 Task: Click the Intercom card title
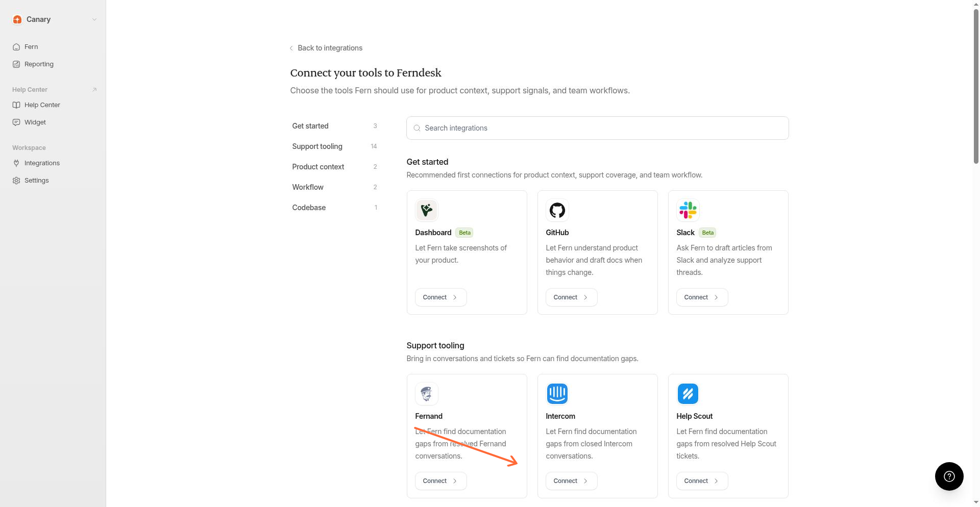click(560, 416)
